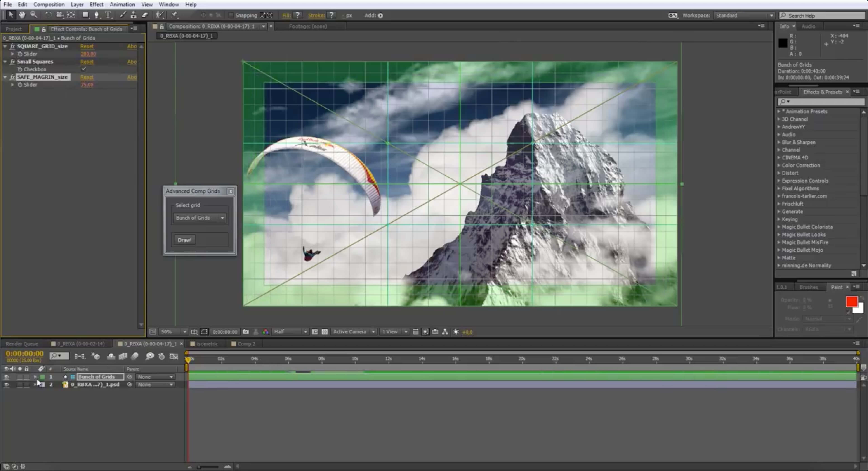Select the Horizontal Type tool

(108, 15)
